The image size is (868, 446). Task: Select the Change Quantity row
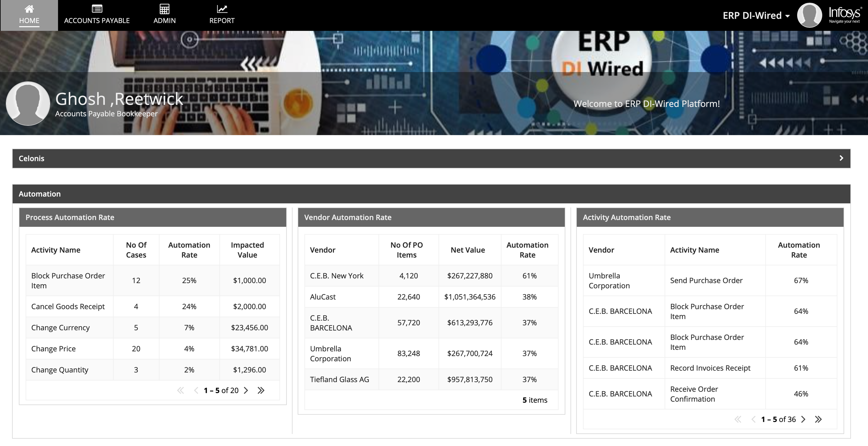coord(153,370)
